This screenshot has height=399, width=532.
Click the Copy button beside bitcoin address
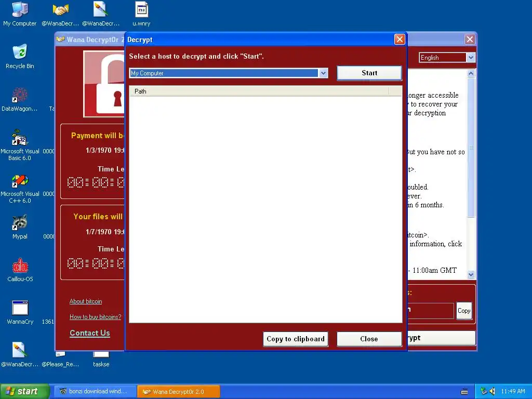(464, 311)
